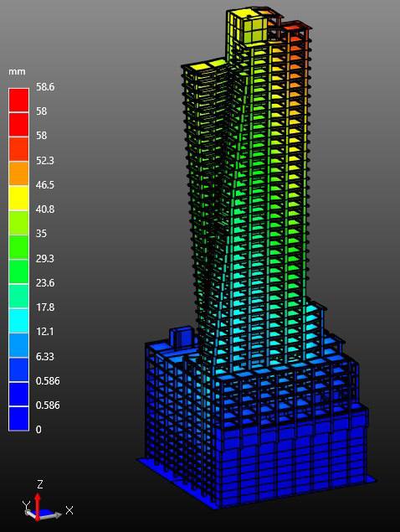Click the legend value 35

coord(41,234)
